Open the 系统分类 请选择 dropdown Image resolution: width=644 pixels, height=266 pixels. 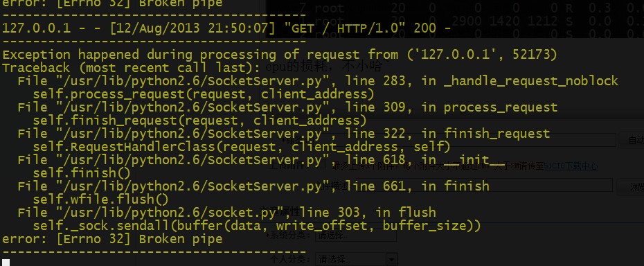[x=356, y=236]
